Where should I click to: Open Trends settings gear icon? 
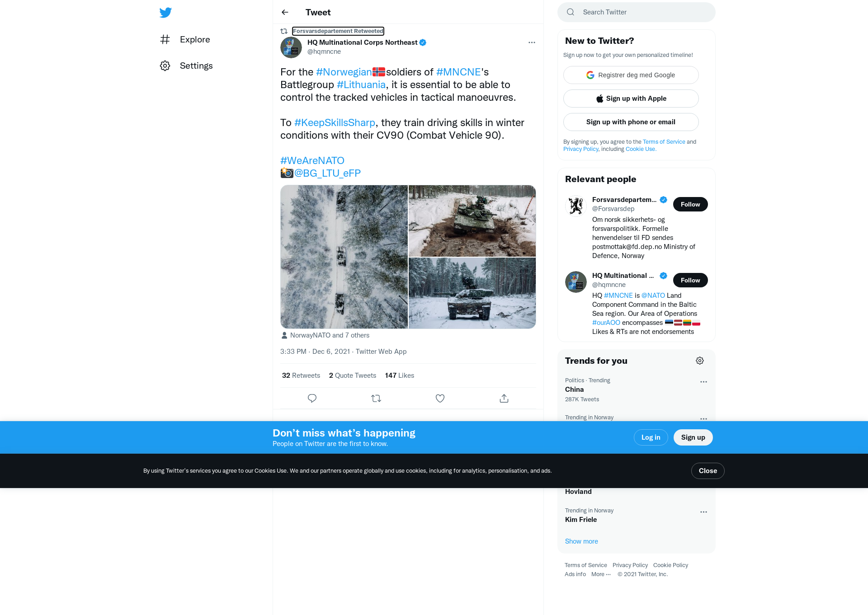(x=700, y=361)
